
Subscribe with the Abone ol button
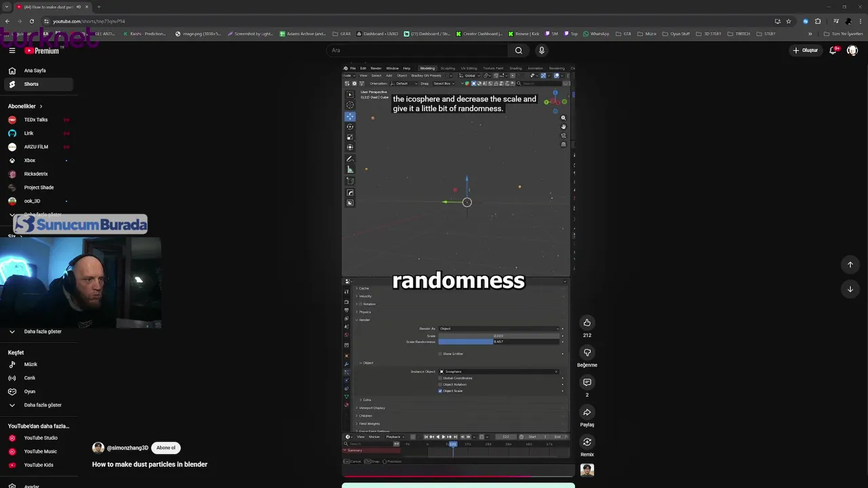pyautogui.click(x=165, y=448)
